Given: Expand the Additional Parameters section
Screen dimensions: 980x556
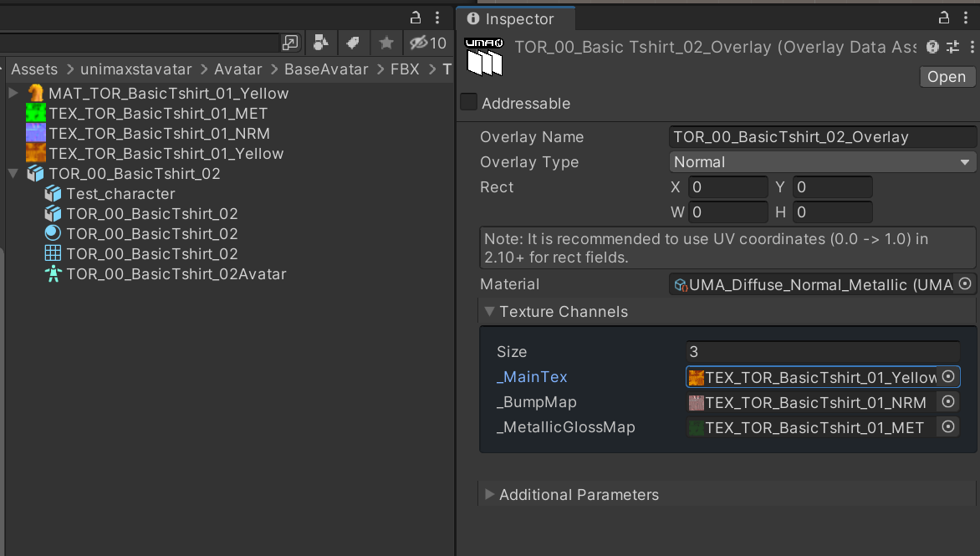Looking at the screenshot, I should click(x=489, y=494).
